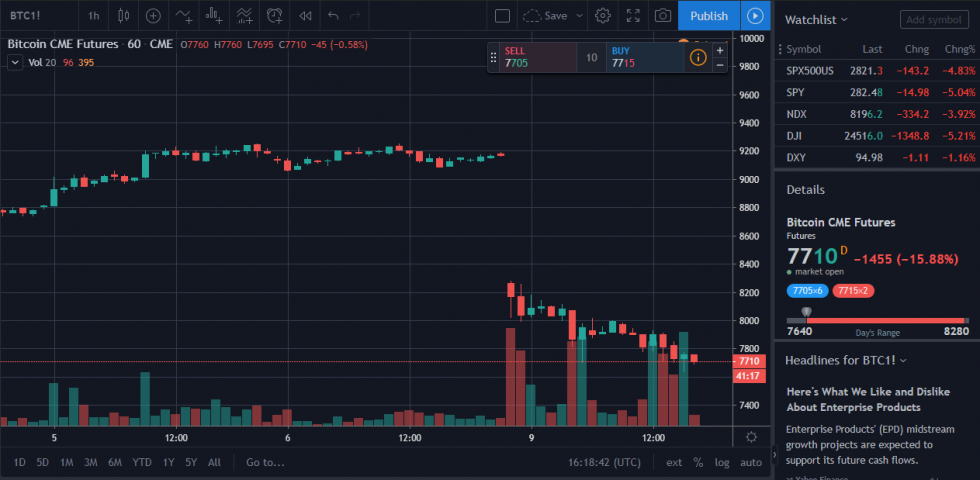Click the SELL 7705 button
Image resolution: width=980 pixels, height=480 pixels.
tap(538, 58)
